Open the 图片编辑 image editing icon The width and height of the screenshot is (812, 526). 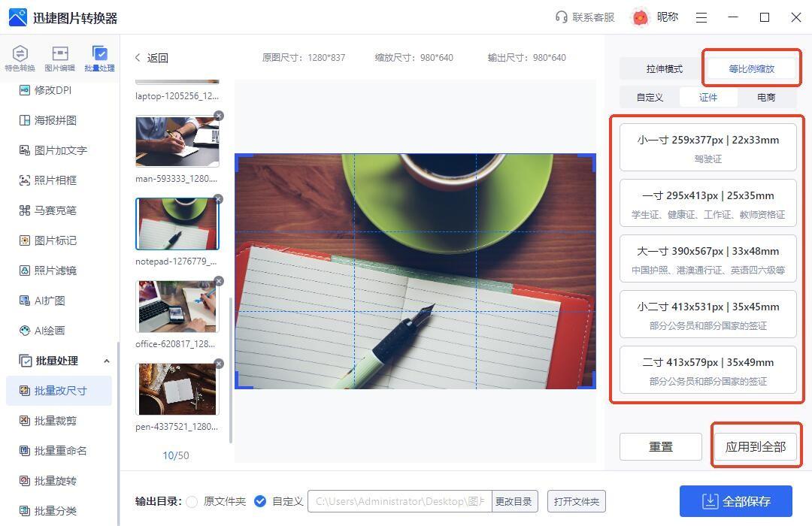click(59, 54)
